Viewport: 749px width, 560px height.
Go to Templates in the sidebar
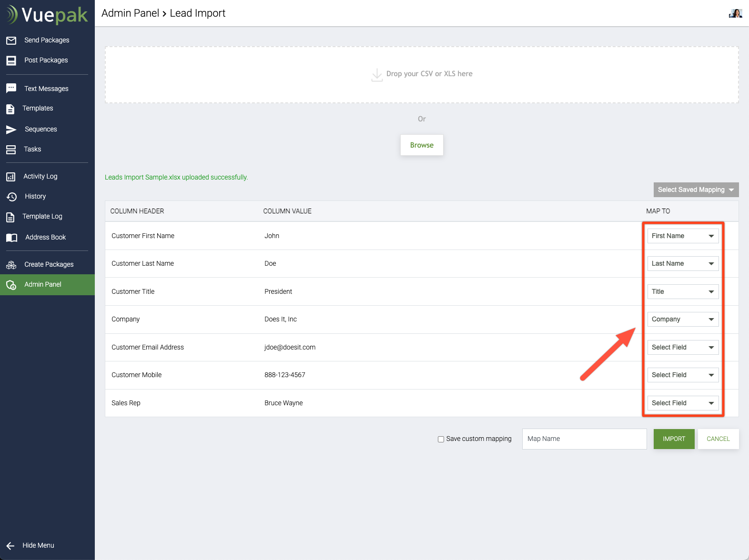pyautogui.click(x=38, y=108)
